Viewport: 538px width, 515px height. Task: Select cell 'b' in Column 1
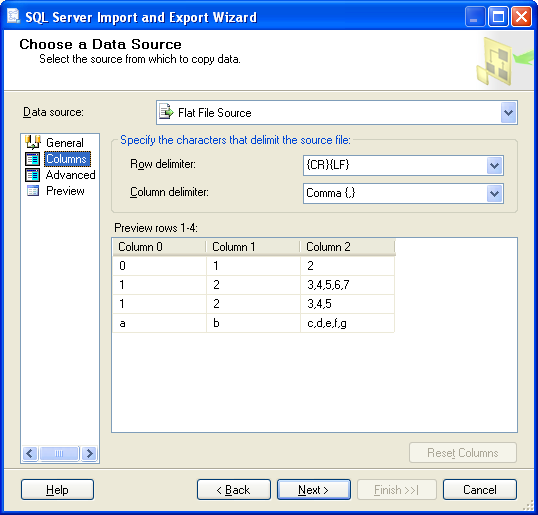(253, 323)
